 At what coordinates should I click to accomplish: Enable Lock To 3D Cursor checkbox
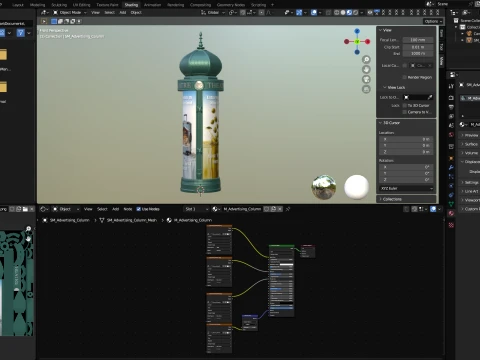coord(405,105)
